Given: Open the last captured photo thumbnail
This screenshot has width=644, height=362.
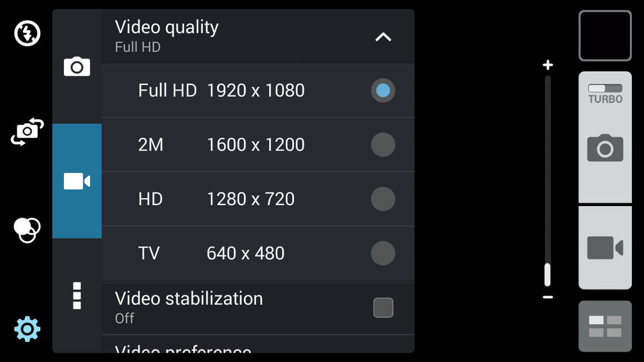Looking at the screenshot, I should coord(605,36).
